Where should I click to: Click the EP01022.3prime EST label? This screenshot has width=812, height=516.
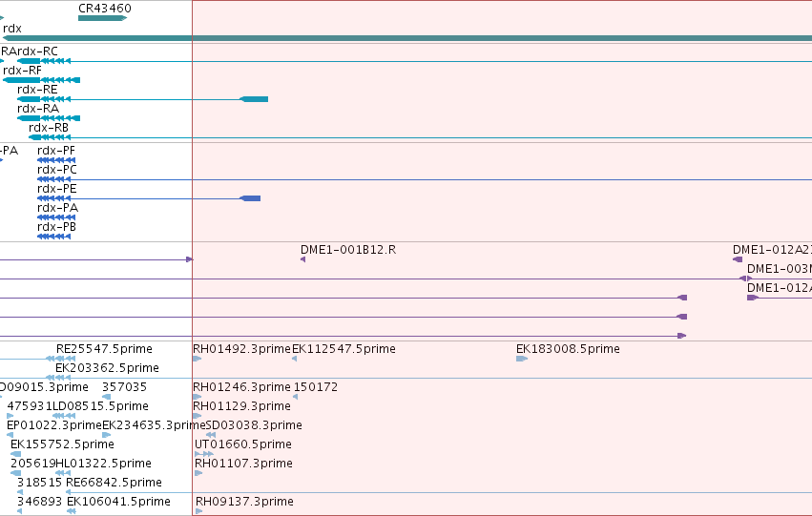tap(54, 426)
